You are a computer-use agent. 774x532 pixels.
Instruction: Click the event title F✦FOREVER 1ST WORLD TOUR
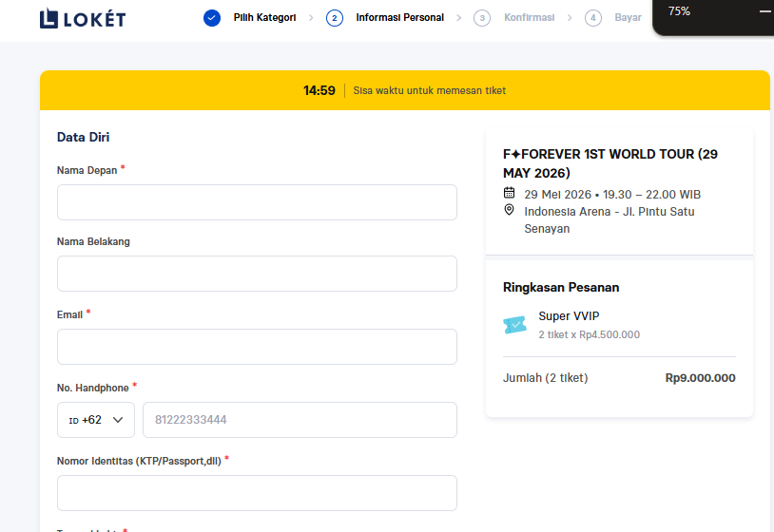[610, 163]
